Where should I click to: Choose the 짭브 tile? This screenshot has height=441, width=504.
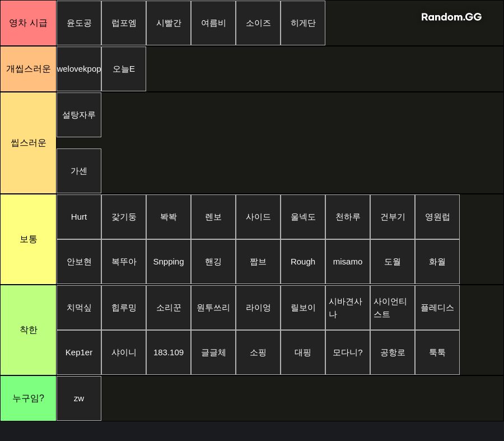point(258,262)
